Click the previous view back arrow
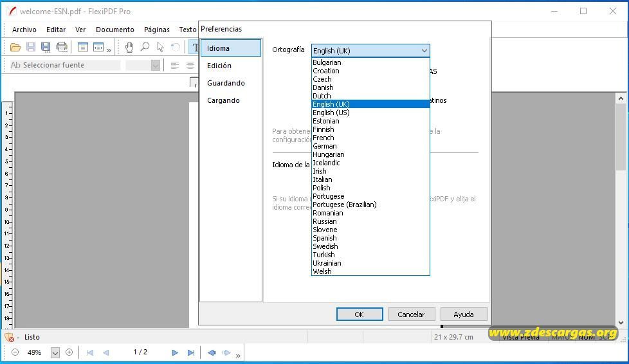 pyautogui.click(x=212, y=353)
